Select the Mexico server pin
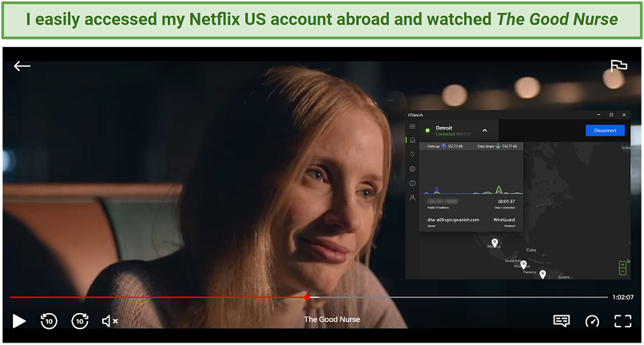This screenshot has width=644, height=345. pyautogui.click(x=495, y=243)
